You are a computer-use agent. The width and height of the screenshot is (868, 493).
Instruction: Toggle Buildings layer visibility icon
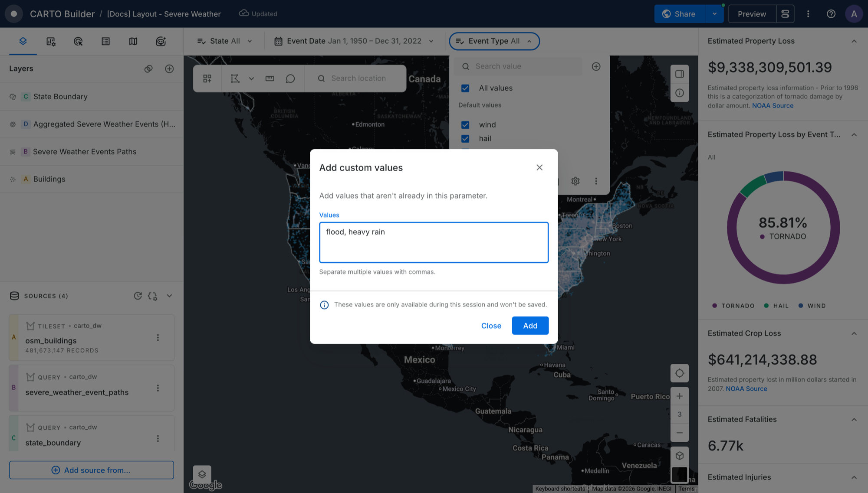click(13, 179)
